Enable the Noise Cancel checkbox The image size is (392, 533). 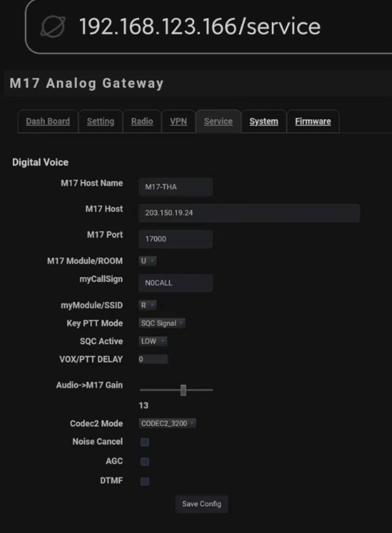145,442
